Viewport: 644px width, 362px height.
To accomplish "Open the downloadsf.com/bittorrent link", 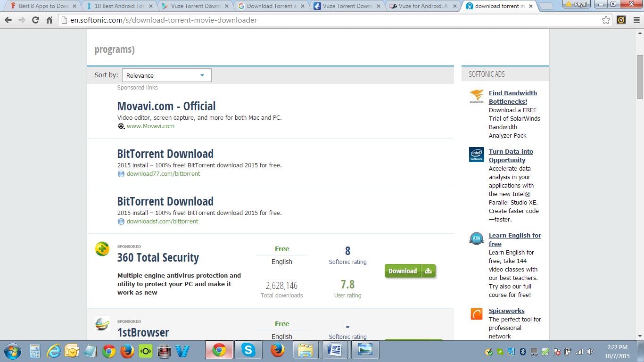I will [162, 222].
